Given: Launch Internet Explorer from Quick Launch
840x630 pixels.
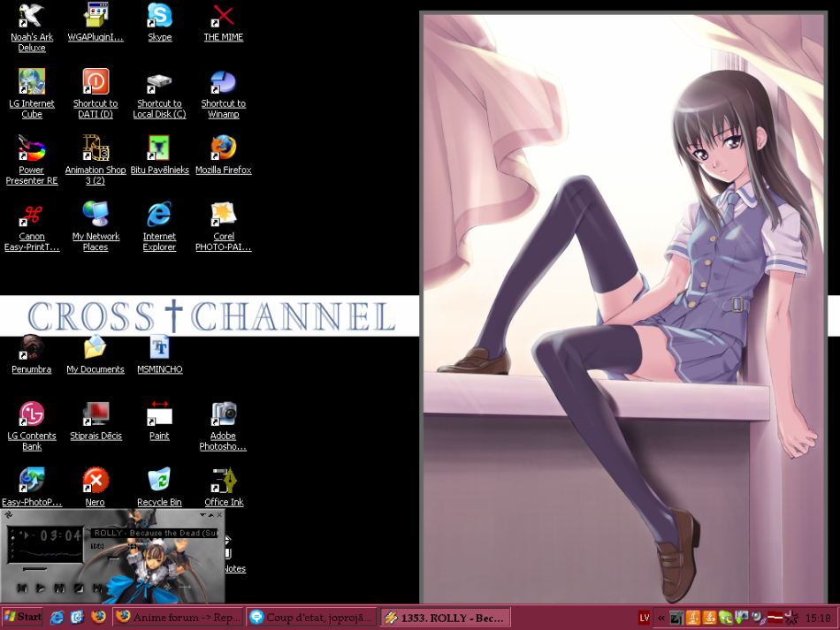Looking at the screenshot, I should 57,618.
